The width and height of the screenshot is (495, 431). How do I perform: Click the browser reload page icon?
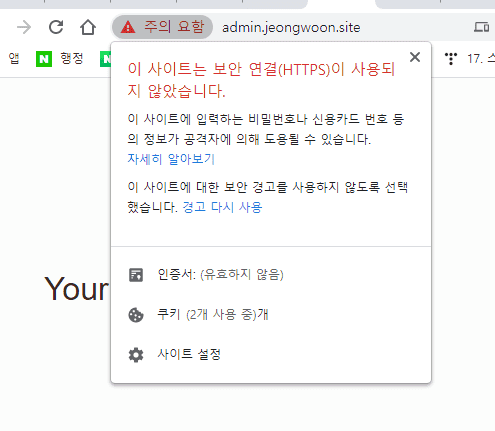pyautogui.click(x=56, y=27)
